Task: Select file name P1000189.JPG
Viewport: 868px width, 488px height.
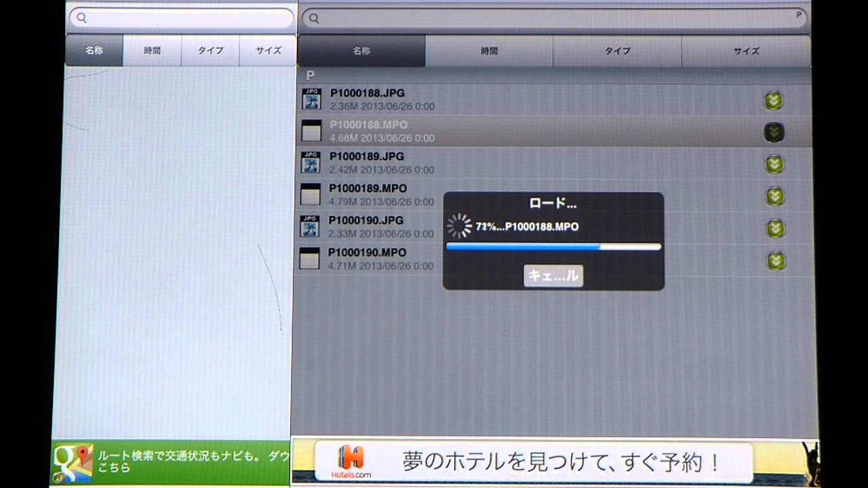Action: coord(367,157)
